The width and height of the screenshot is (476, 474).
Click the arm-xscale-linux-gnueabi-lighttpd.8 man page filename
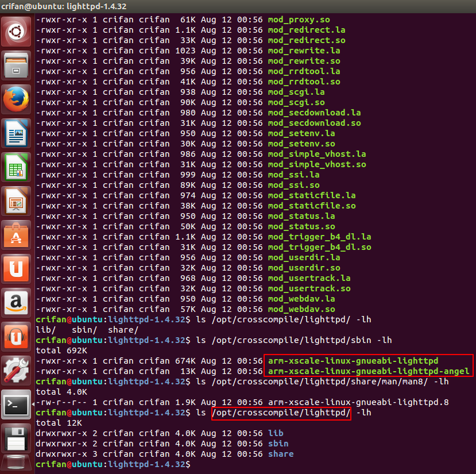click(358, 402)
